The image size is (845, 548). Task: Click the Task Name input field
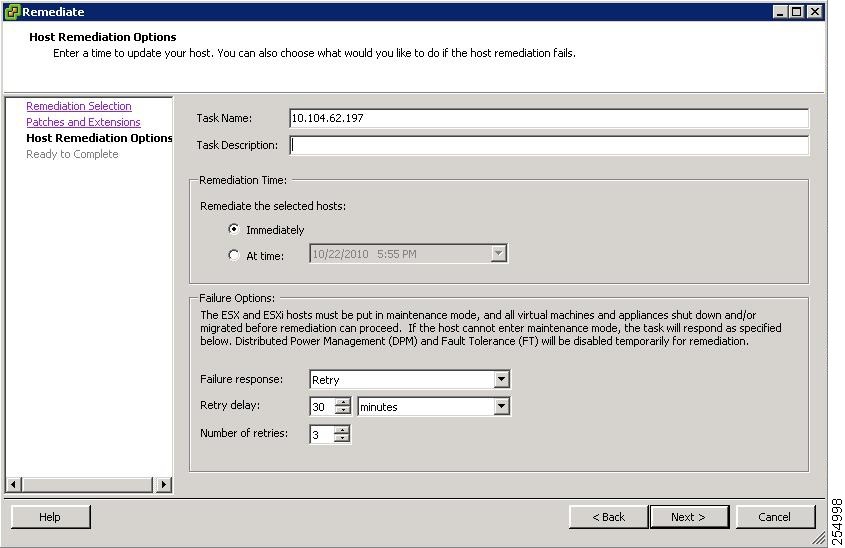(549, 118)
